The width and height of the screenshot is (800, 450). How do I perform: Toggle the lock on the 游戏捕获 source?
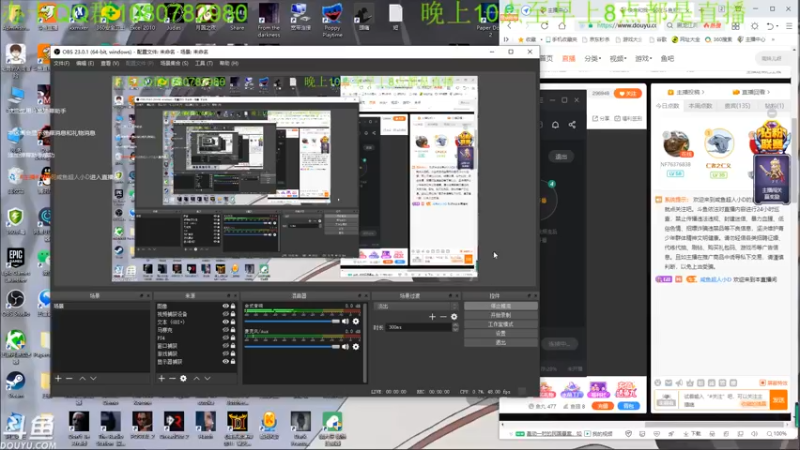233,354
